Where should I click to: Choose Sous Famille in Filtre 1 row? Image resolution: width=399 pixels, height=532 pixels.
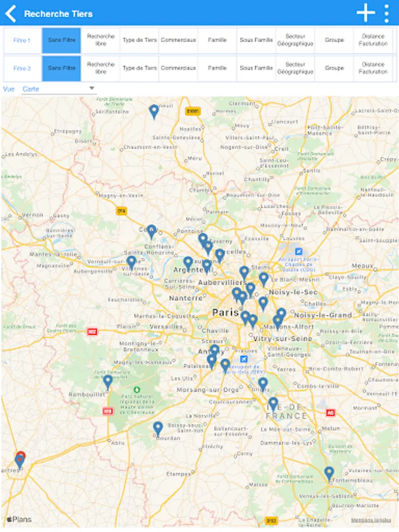pos(256,40)
